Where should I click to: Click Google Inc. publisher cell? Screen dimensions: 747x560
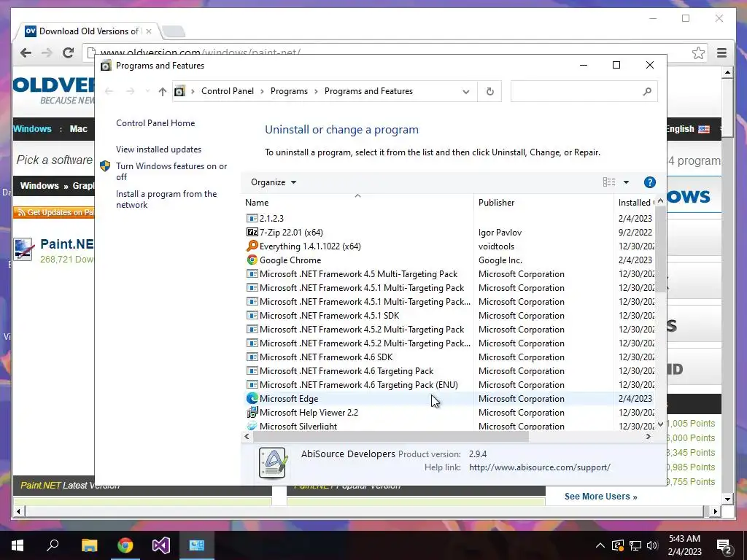(x=500, y=260)
